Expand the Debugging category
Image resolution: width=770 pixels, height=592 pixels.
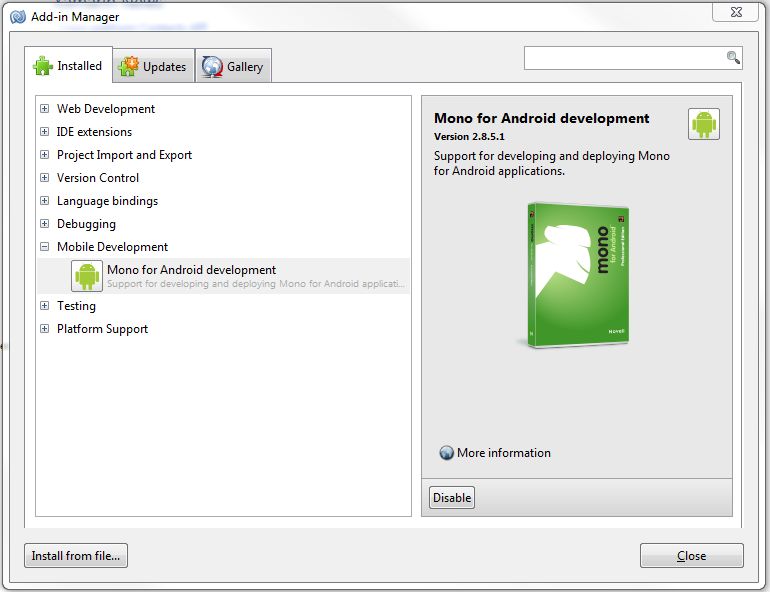coord(45,224)
